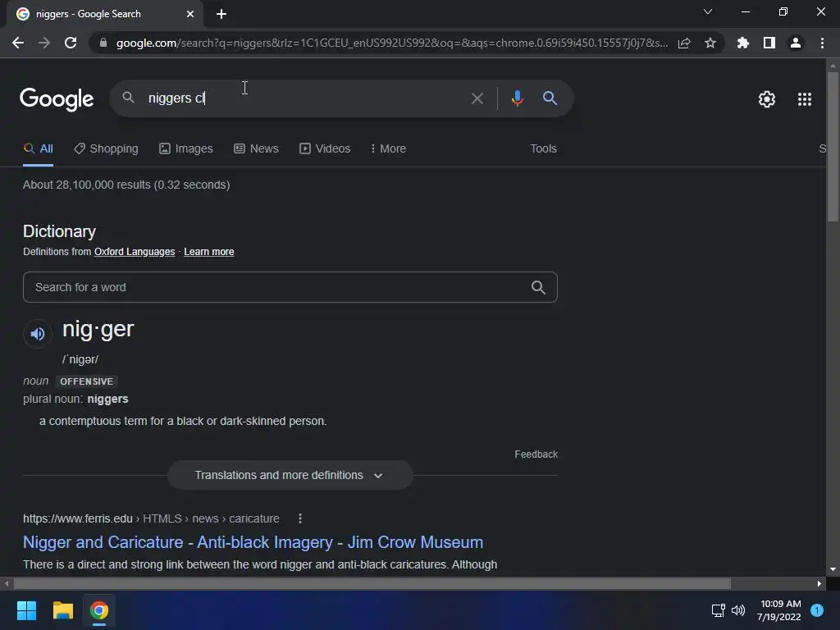Click the horizontal scrollbar right arrow
This screenshot has width=840, height=630.
point(819,583)
